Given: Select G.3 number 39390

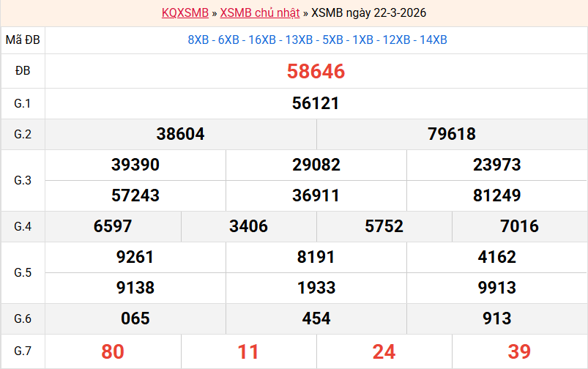Looking at the screenshot, I should pyautogui.click(x=135, y=165).
